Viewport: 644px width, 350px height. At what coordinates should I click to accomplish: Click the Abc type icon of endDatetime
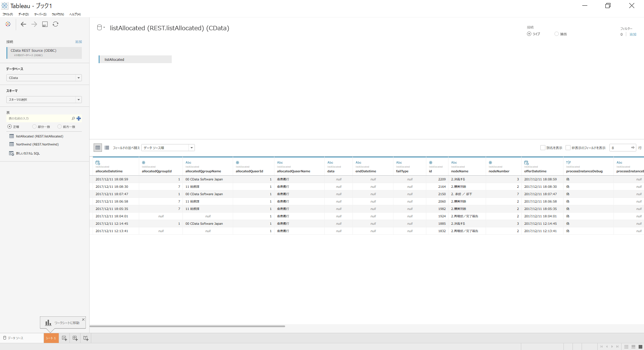(x=359, y=163)
